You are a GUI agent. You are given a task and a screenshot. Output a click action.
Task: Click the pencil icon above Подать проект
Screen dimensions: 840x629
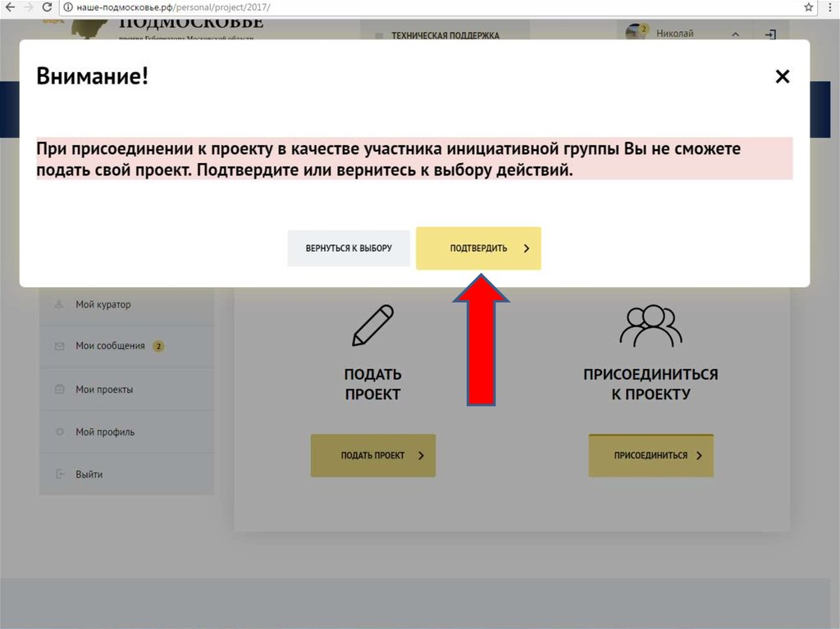tap(373, 326)
